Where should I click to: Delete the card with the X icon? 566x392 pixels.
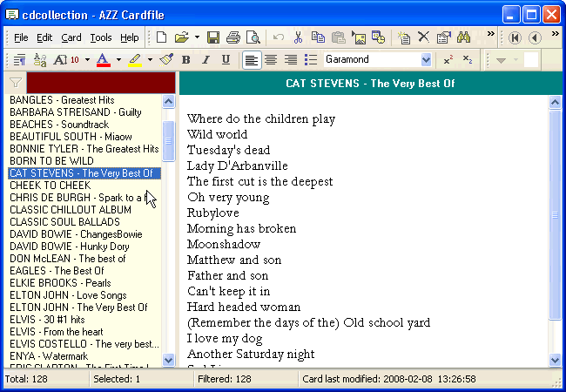(423, 37)
